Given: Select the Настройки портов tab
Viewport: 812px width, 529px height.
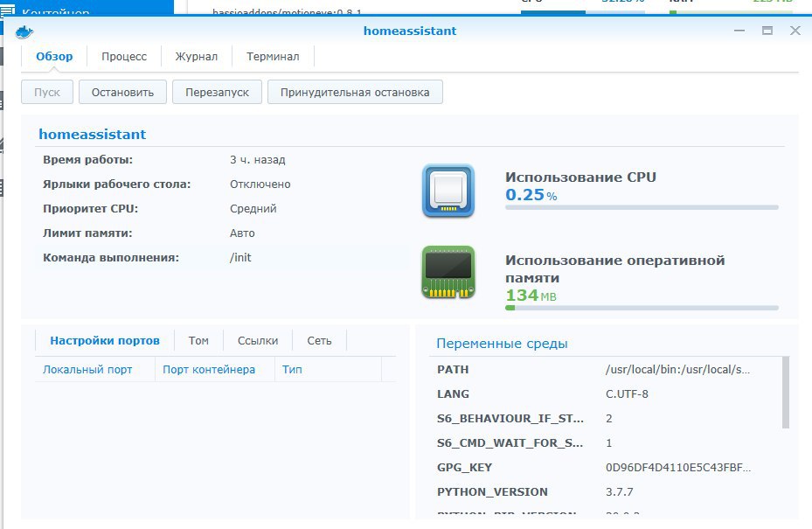Looking at the screenshot, I should click(105, 341).
